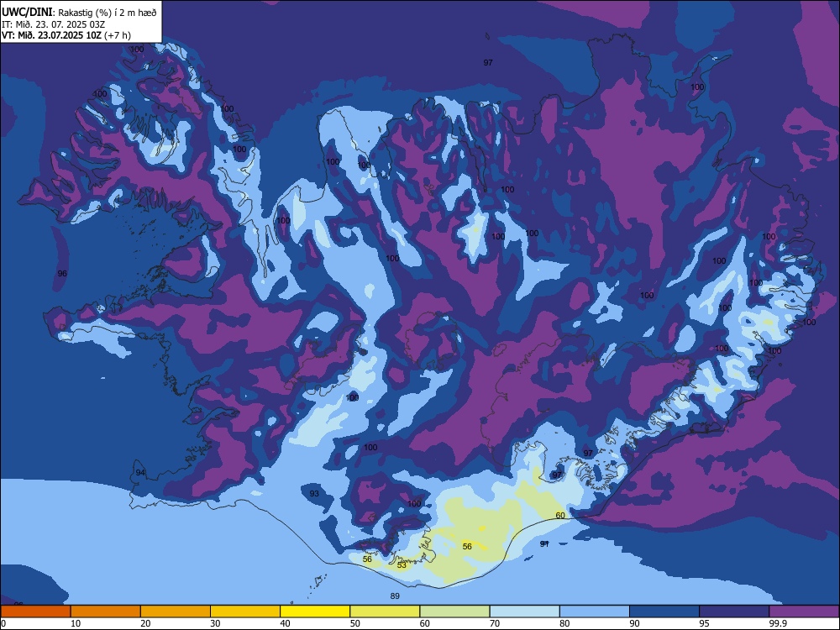840x630 pixels.
Task: Select the '50' legend tick label
Action: coord(355,623)
